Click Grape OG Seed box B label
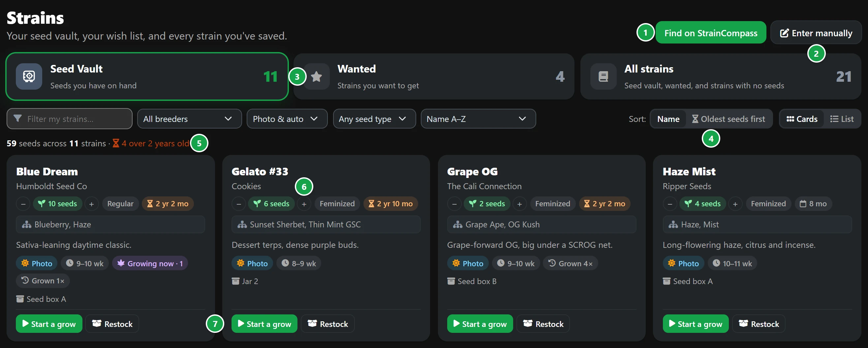 tap(472, 281)
